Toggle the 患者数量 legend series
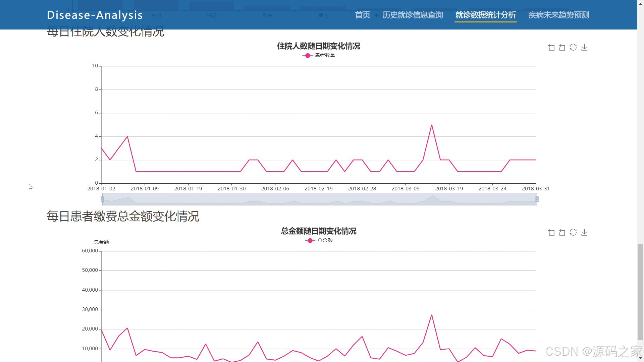The height and width of the screenshot is (362, 644). (x=319, y=55)
